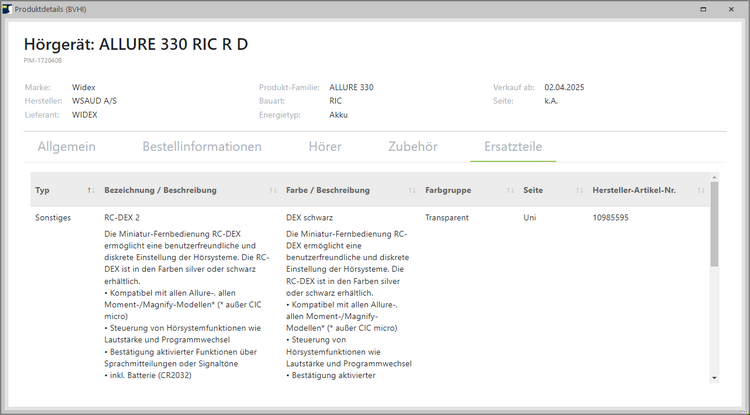Screen dimensions: 750x415
Task: Select the Ersatzteile tab
Action: tap(513, 146)
